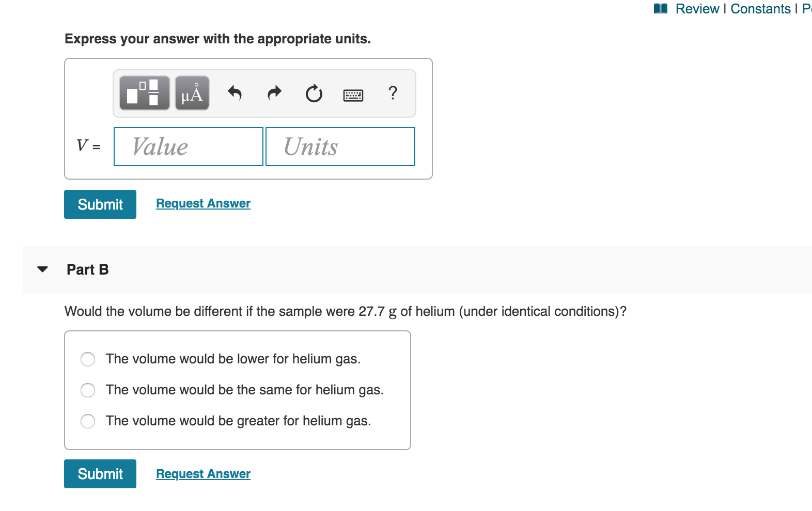Select 'The volume would be greater for helium gas'
812x511 pixels.
click(88, 421)
